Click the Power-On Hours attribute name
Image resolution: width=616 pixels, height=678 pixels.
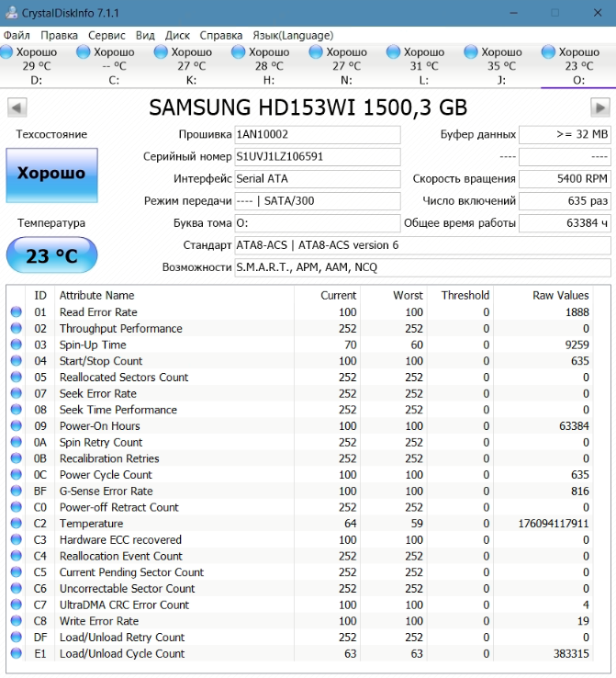[100, 426]
